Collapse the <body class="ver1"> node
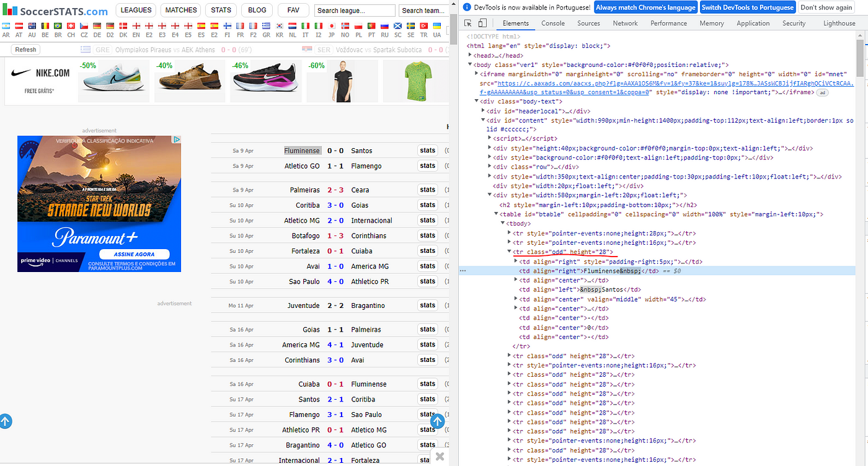 (x=471, y=64)
